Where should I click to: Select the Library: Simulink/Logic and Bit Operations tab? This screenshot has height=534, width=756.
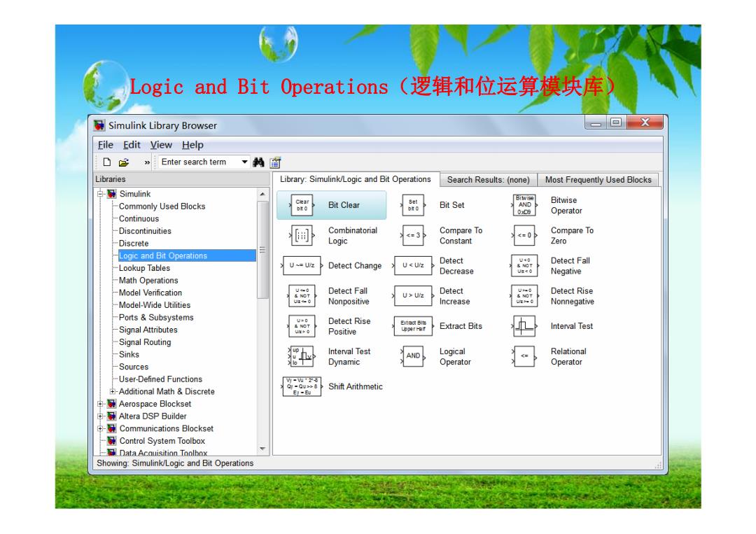tap(356, 179)
